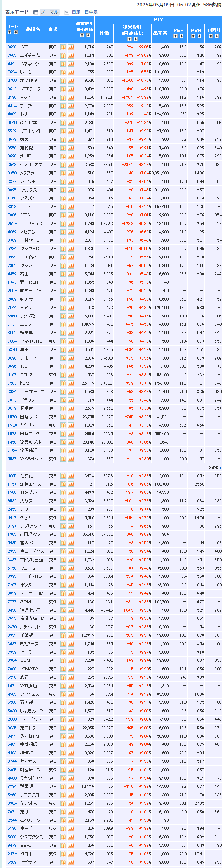This screenshot has height=868, width=223.
Task: Click the 銘柄名 column header
Action: coord(33,29)
